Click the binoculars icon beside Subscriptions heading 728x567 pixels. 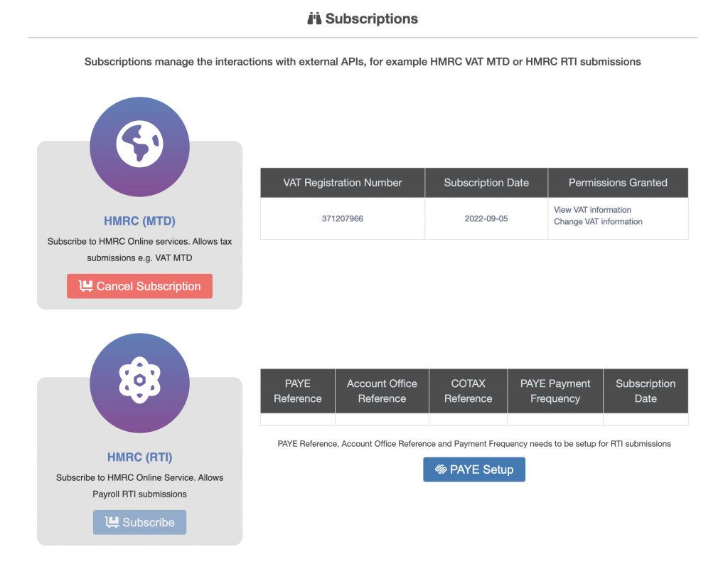tap(314, 19)
